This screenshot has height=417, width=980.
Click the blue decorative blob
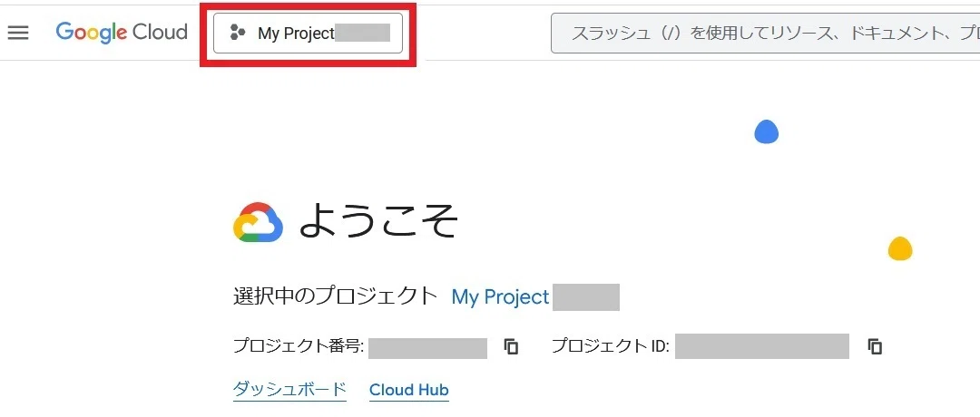[x=766, y=131]
